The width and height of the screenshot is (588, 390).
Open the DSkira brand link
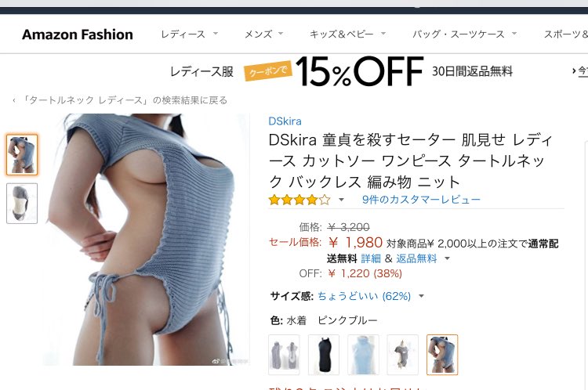(x=285, y=121)
